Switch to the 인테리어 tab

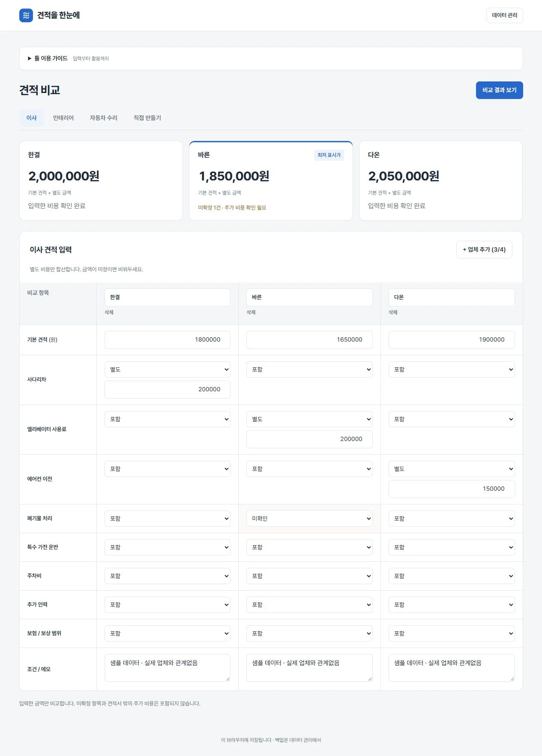63,118
